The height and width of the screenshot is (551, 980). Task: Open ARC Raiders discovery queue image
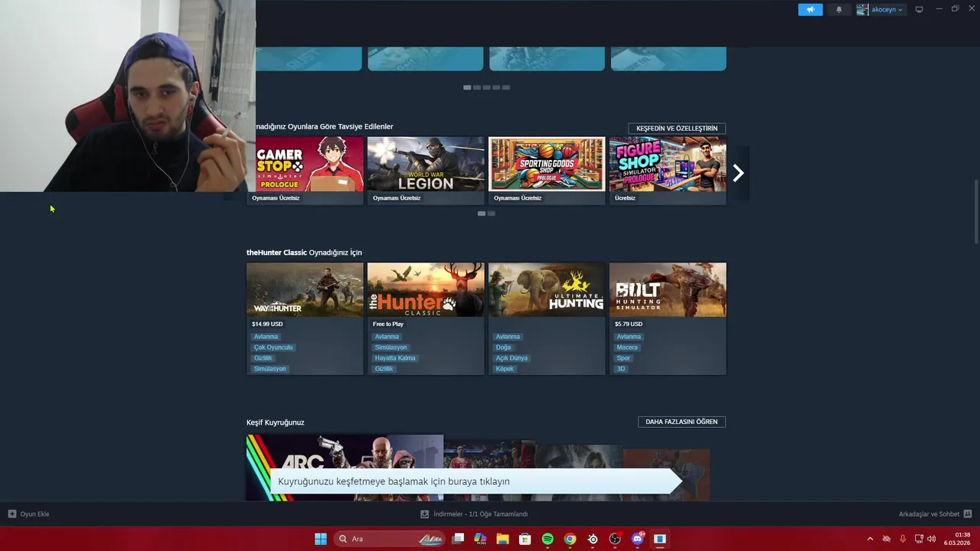pos(345,468)
